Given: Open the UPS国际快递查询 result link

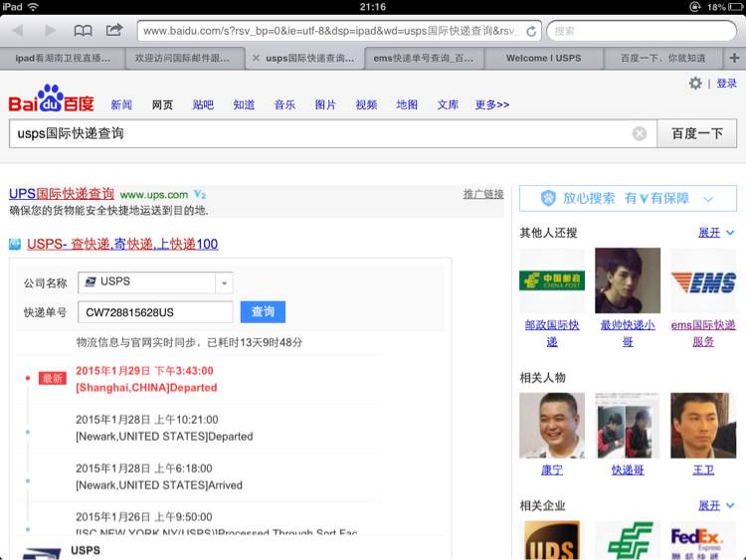Looking at the screenshot, I should pyautogui.click(x=62, y=194).
